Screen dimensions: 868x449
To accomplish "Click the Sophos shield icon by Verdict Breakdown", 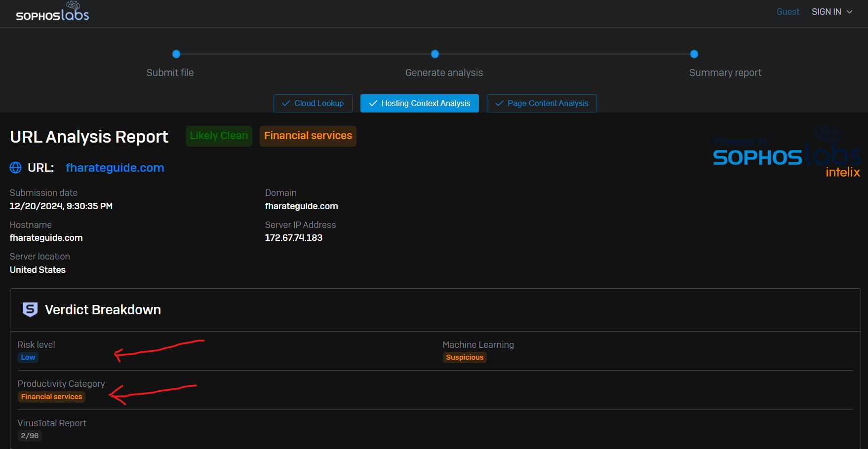I will [30, 310].
